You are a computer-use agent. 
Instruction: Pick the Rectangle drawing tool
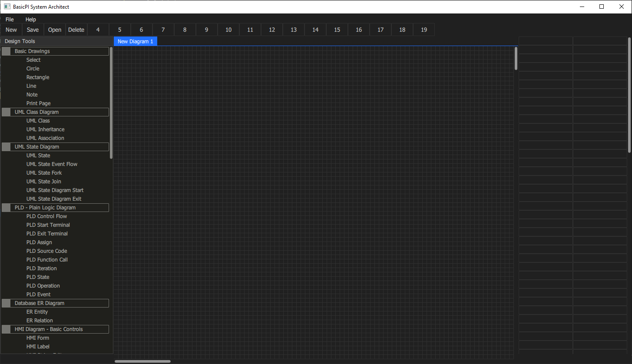click(x=38, y=77)
